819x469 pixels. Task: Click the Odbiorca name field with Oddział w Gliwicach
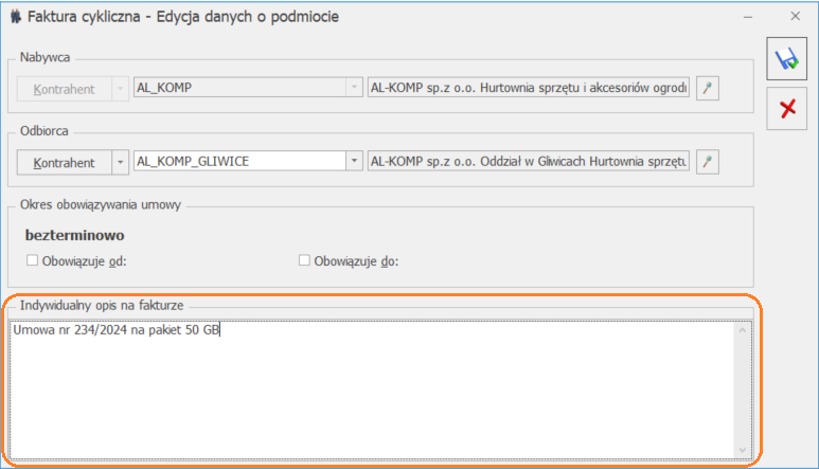(528, 162)
